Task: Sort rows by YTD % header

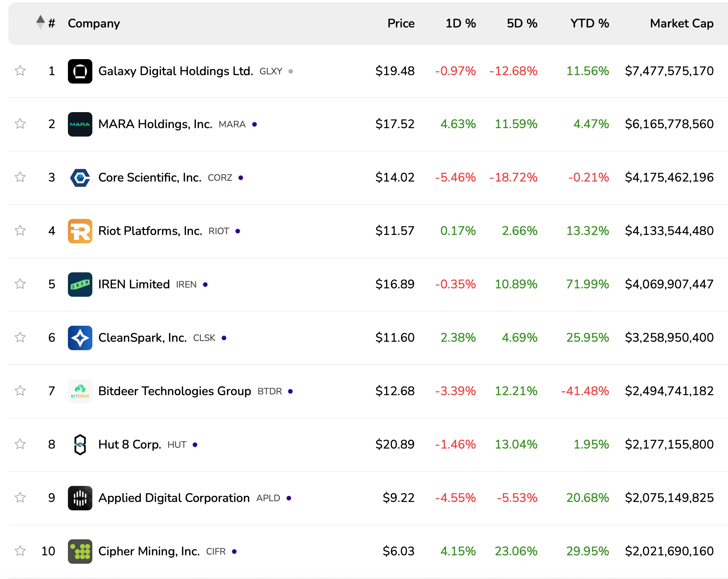Action: pyautogui.click(x=589, y=23)
